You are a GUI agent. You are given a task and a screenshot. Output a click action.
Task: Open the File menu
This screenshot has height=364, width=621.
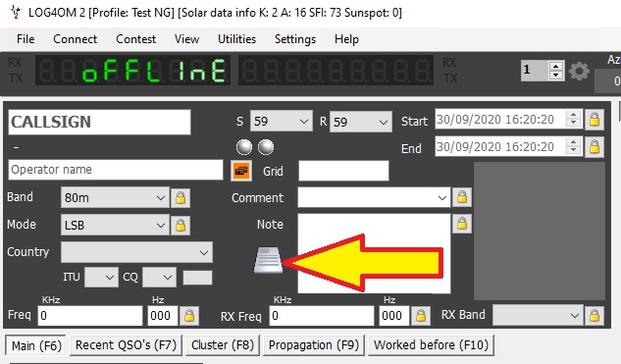pyautogui.click(x=26, y=39)
